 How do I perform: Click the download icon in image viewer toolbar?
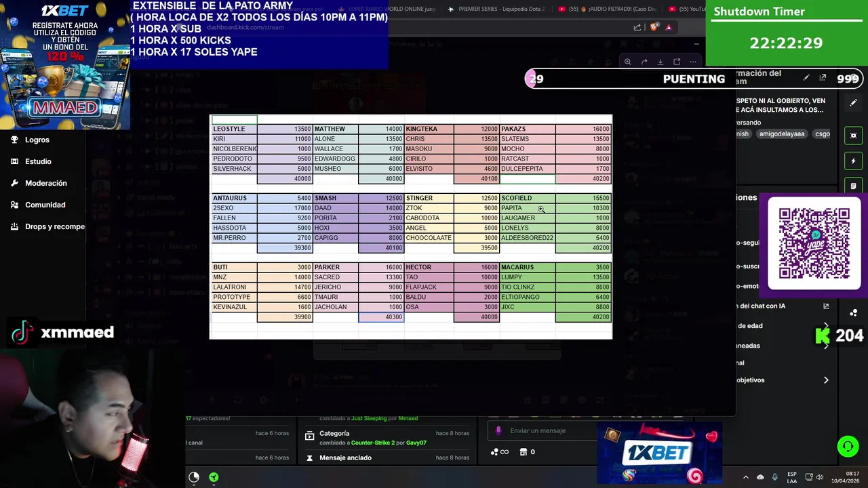[660, 62]
